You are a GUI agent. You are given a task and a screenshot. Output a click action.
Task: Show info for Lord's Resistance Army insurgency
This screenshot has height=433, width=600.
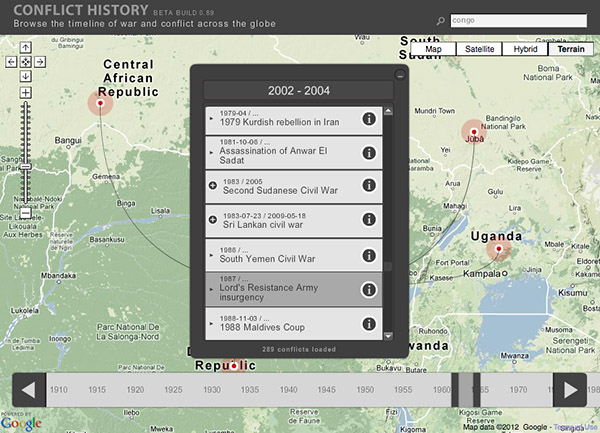coord(368,290)
